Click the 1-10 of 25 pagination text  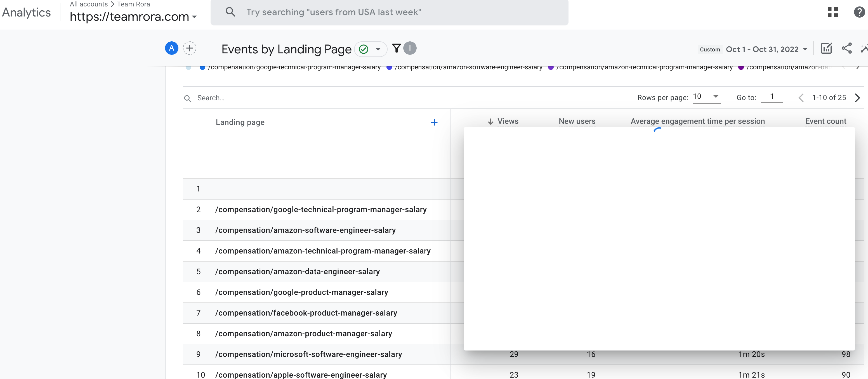coord(829,98)
